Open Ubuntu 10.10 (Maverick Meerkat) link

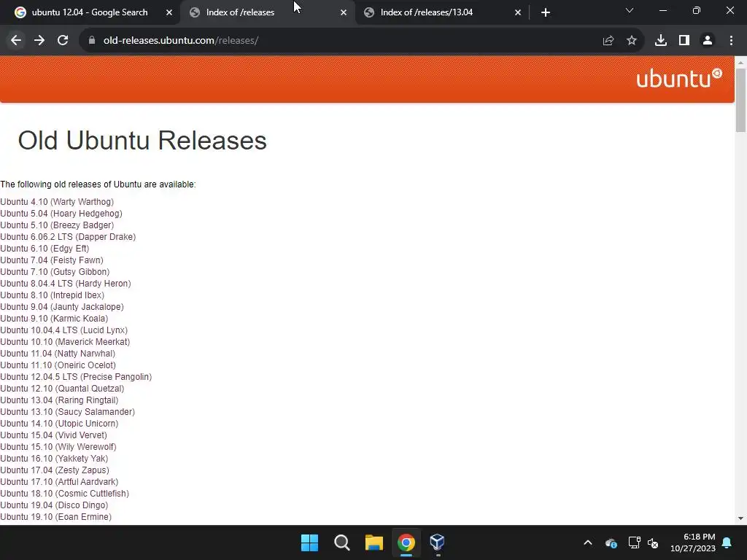click(65, 342)
